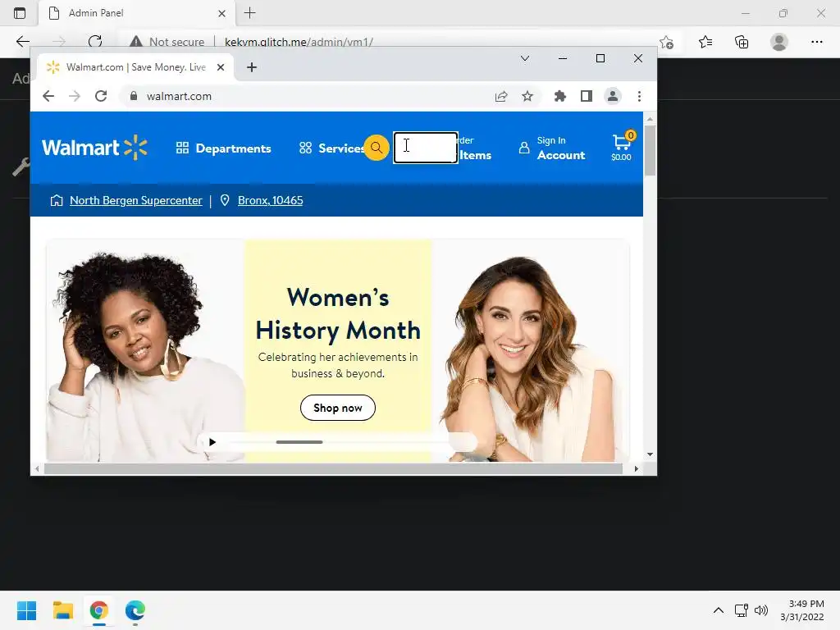The image size is (840, 630).
Task: Open Edge Settings and more menu
Action: 816,42
